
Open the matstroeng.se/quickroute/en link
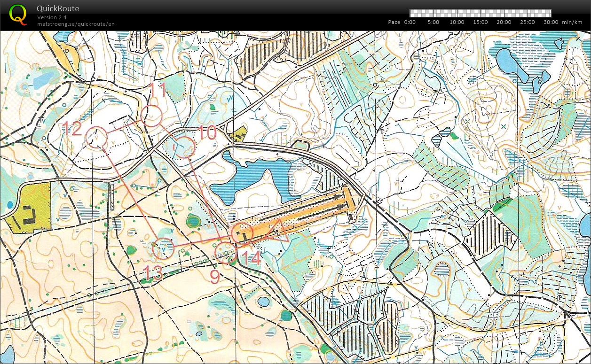pyautogui.click(x=76, y=24)
